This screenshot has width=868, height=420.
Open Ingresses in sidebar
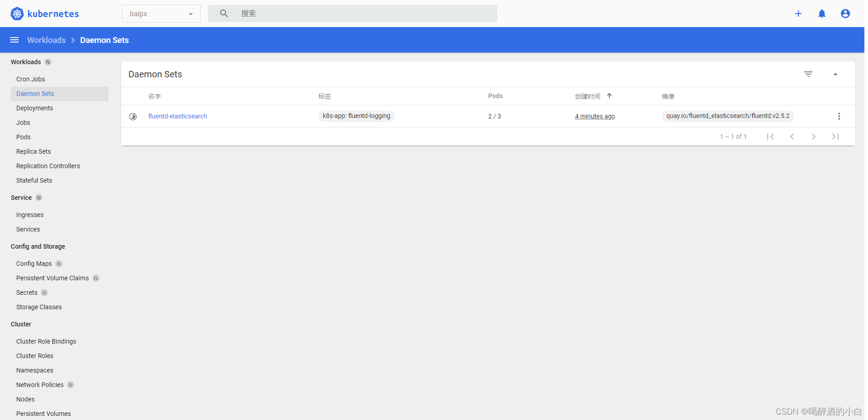[x=30, y=215]
